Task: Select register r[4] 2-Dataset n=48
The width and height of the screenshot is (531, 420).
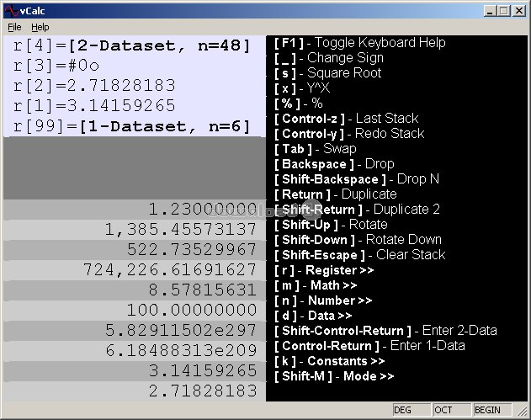Action: pyautogui.click(x=132, y=45)
